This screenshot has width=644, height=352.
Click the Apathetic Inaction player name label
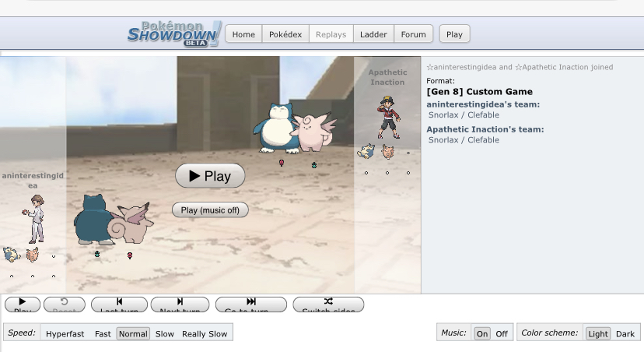coord(387,77)
